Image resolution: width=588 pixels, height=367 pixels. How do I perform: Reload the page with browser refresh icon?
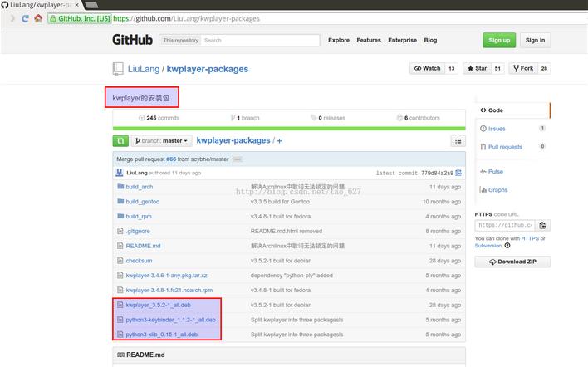(25, 18)
